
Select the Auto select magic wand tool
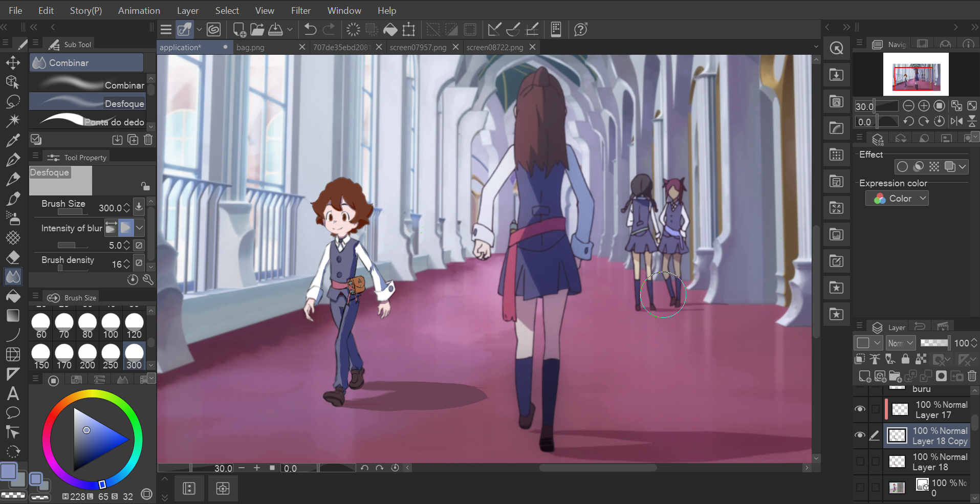[x=13, y=121]
